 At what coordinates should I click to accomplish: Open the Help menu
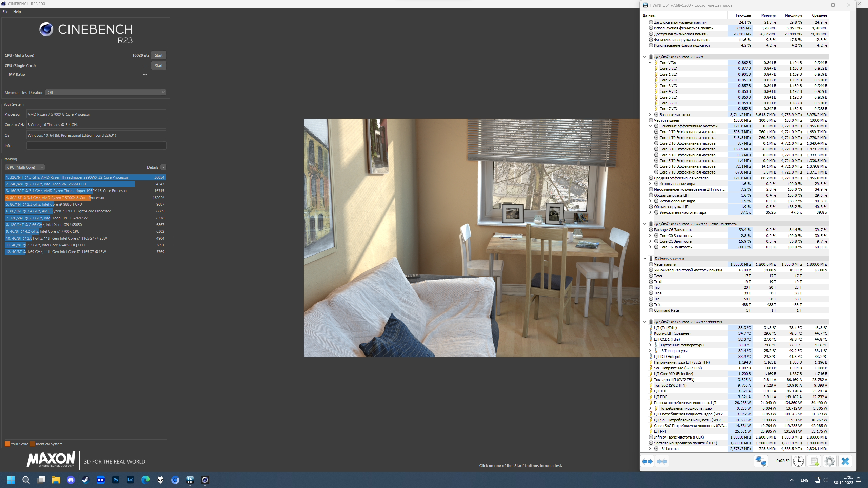[17, 12]
